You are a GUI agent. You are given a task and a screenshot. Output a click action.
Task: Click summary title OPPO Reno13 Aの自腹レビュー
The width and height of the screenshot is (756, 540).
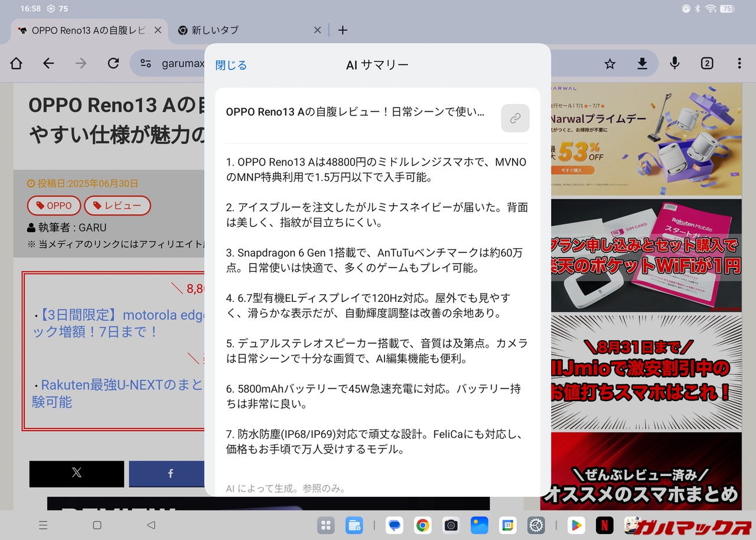coord(355,112)
